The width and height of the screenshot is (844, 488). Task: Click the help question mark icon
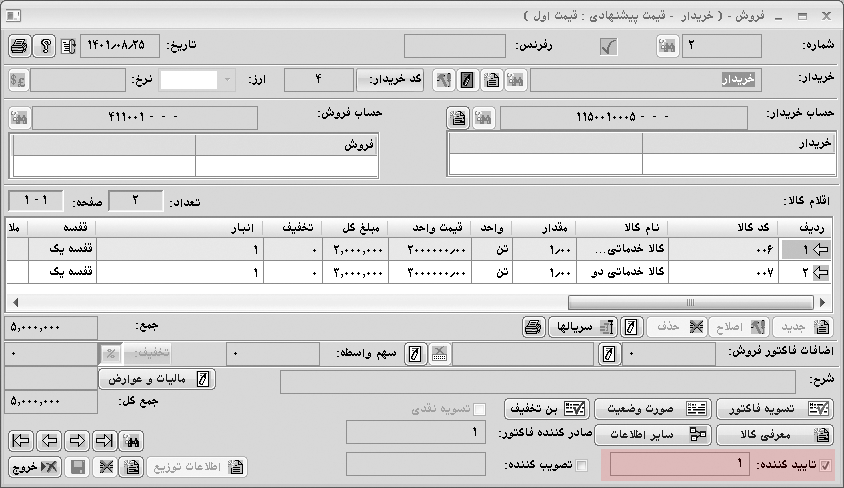pyautogui.click(x=45, y=46)
